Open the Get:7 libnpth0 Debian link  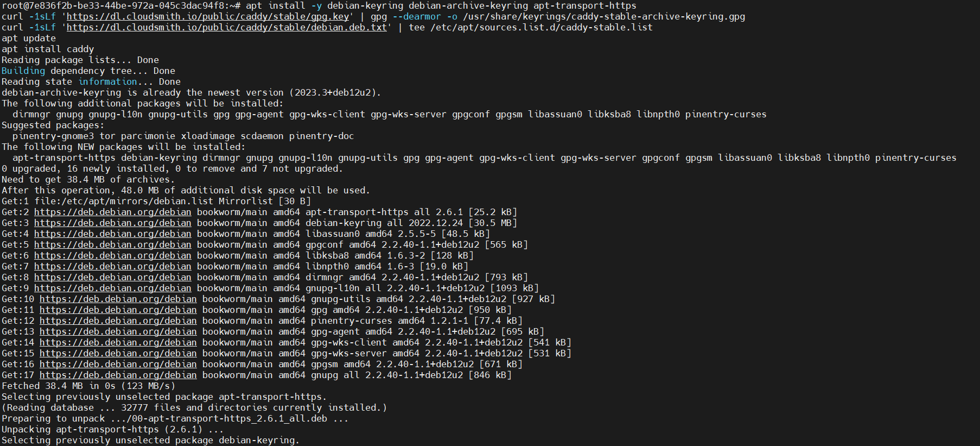click(113, 266)
